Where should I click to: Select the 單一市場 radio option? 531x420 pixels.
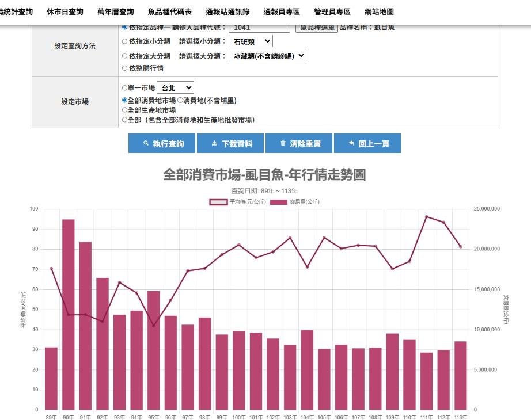point(125,88)
